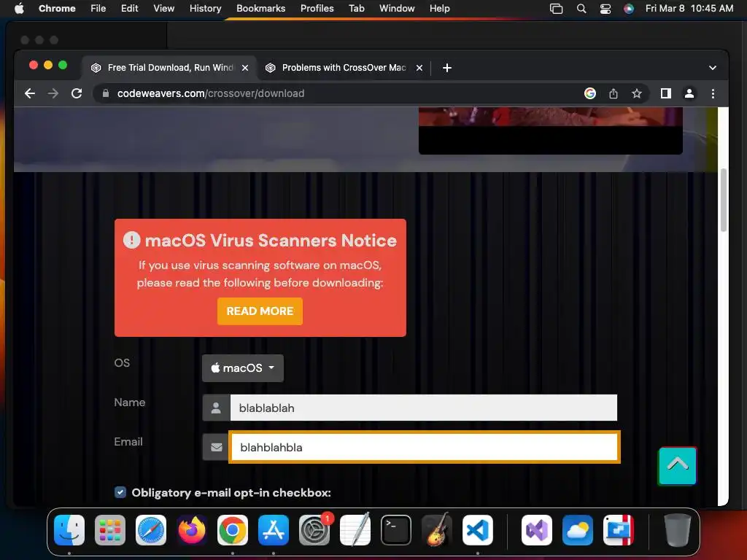747x560 pixels.
Task: Open Terminal from the Dock
Action: pyautogui.click(x=396, y=529)
